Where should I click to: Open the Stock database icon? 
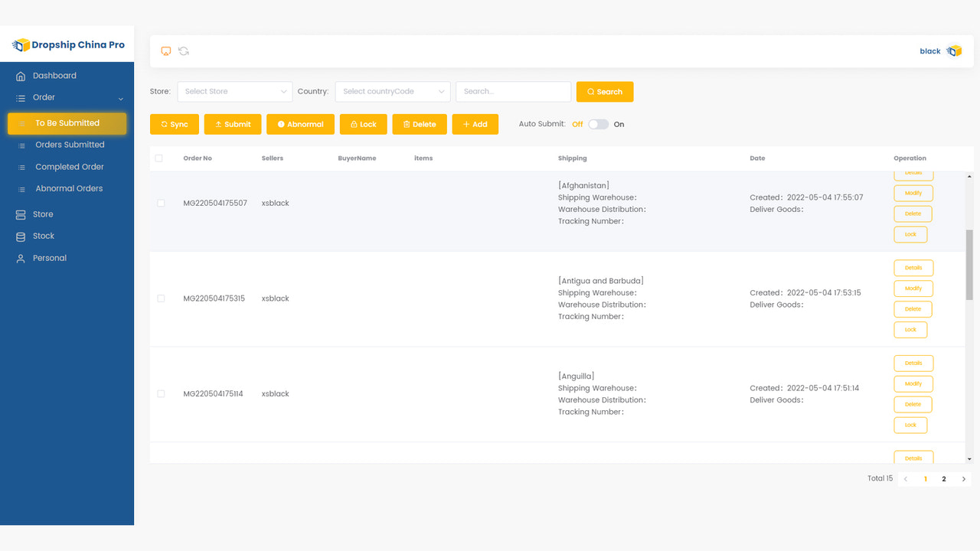21,236
